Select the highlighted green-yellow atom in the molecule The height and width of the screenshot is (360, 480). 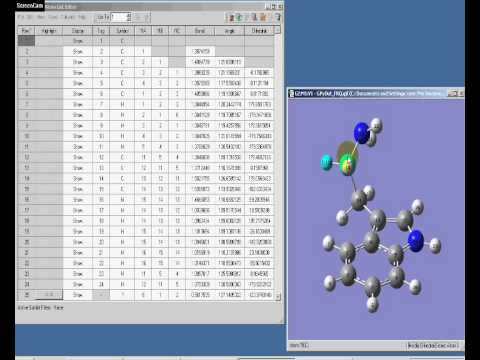348,164
